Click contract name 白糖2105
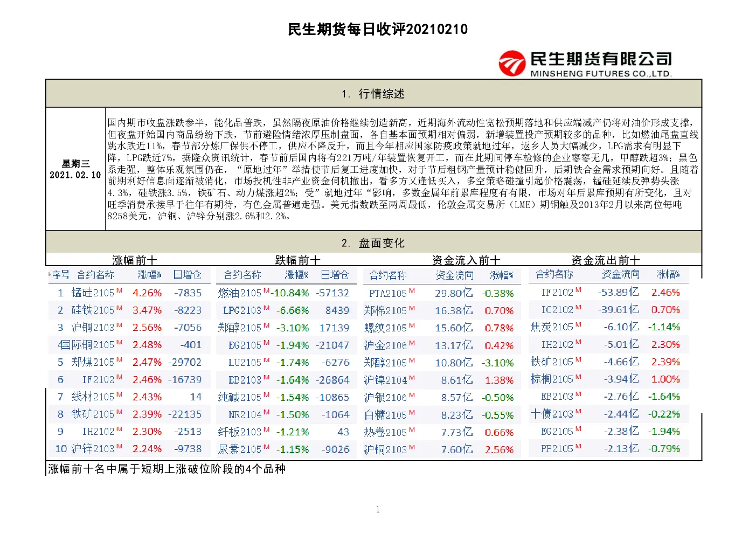This screenshot has height=534, width=756. [385, 415]
